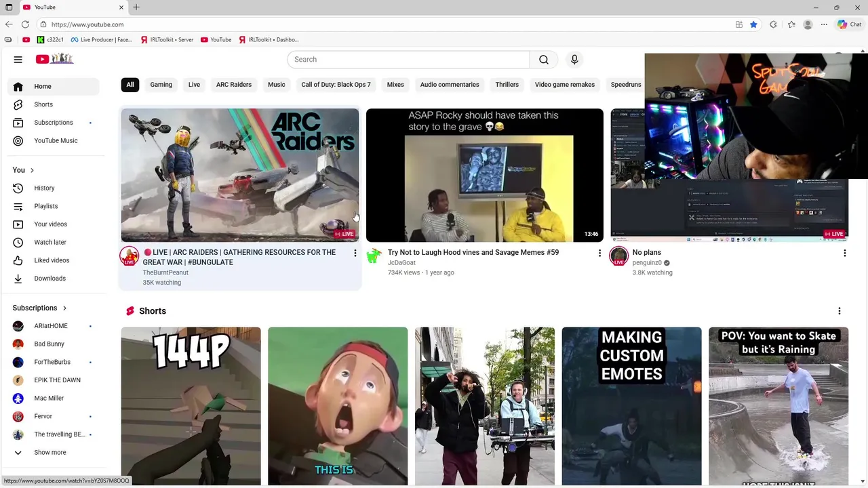
Task: Open browser settings and more menu
Action: coord(824,24)
